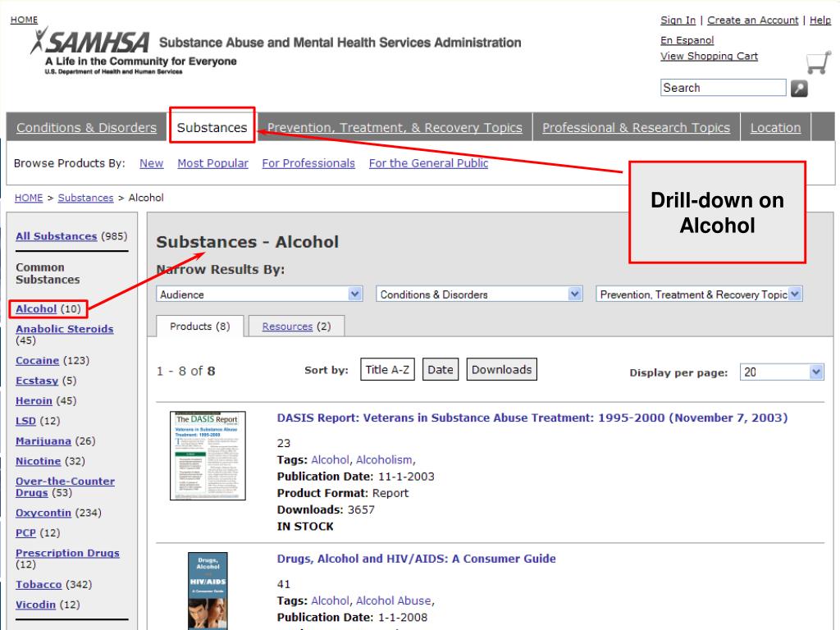Browse products by New
840x630 pixels.
[152, 163]
